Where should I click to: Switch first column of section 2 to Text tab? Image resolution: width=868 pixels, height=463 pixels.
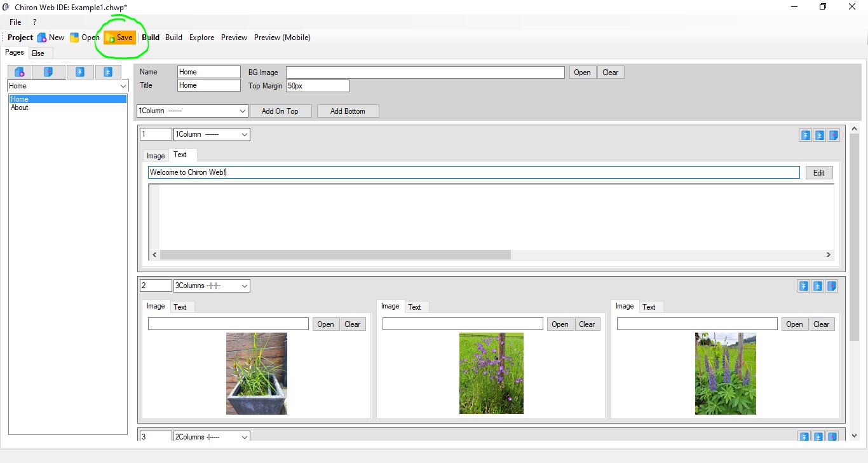coord(180,307)
